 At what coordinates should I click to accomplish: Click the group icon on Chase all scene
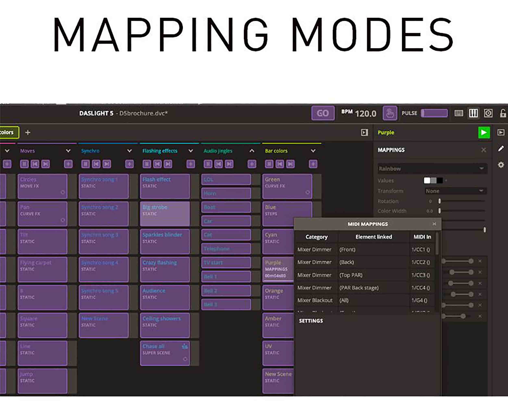click(x=185, y=347)
